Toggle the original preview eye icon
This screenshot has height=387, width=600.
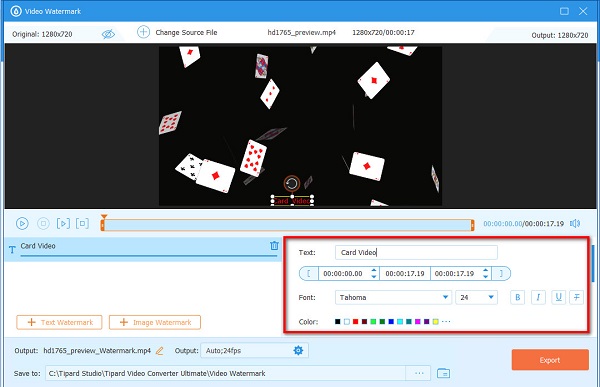pos(108,34)
